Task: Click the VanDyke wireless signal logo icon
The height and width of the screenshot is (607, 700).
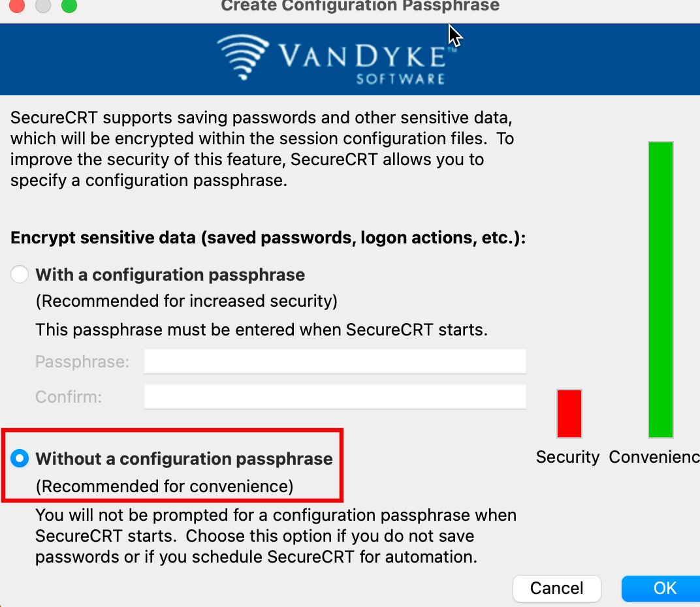Action: [x=242, y=56]
